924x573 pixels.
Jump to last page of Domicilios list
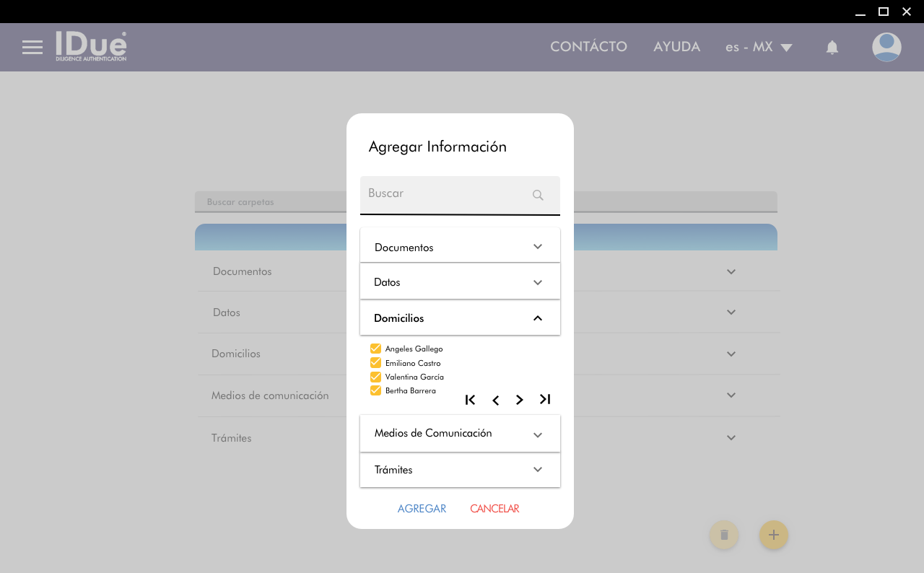pos(545,400)
